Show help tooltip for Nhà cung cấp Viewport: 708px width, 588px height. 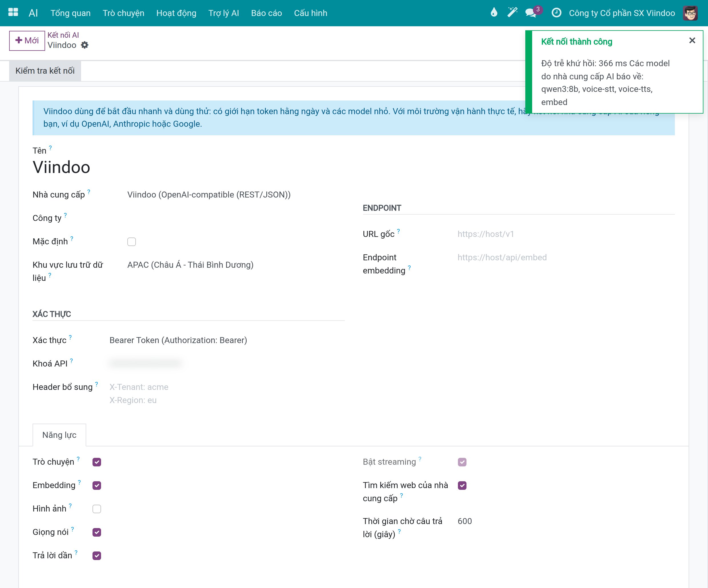[x=89, y=192]
